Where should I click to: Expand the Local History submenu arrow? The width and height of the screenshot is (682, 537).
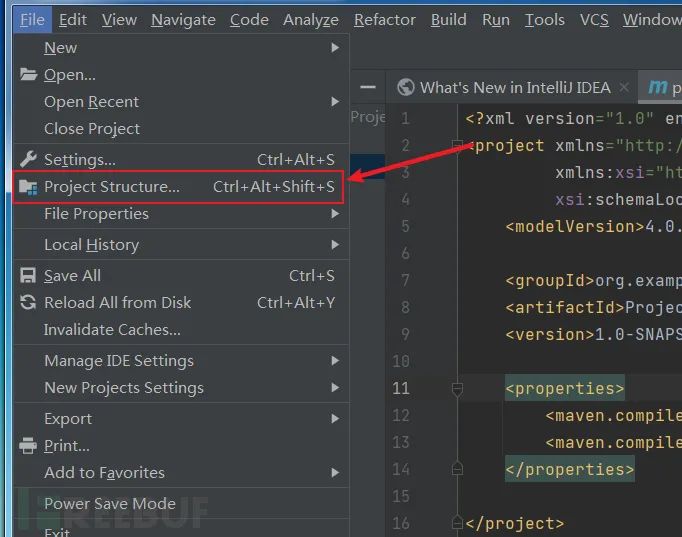pyautogui.click(x=335, y=245)
